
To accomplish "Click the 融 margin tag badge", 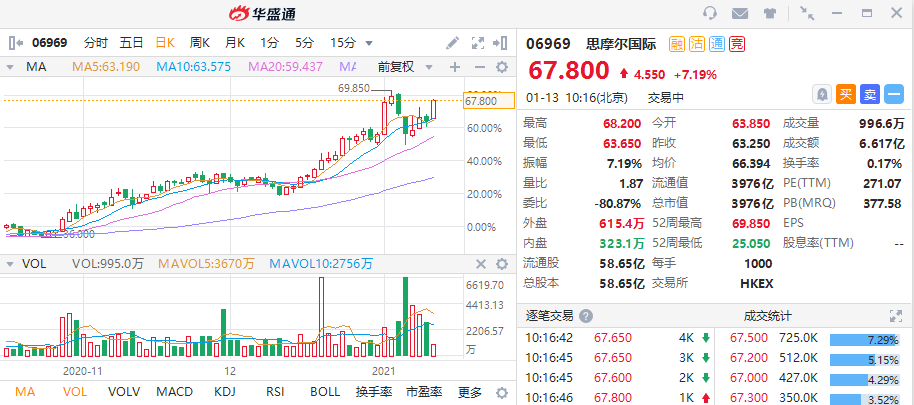I will pos(676,44).
